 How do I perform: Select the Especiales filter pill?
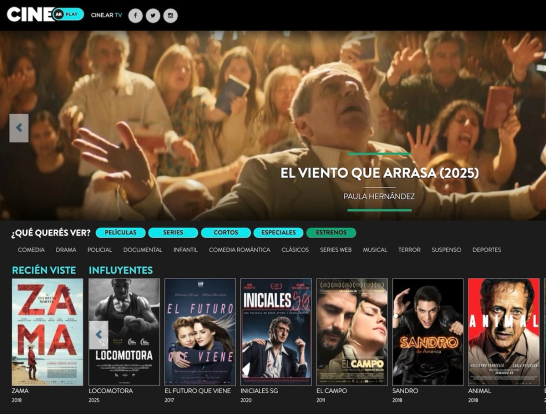tap(278, 233)
